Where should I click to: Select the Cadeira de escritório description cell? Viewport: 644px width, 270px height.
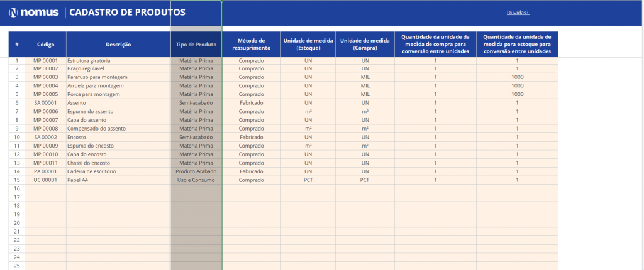coord(92,171)
